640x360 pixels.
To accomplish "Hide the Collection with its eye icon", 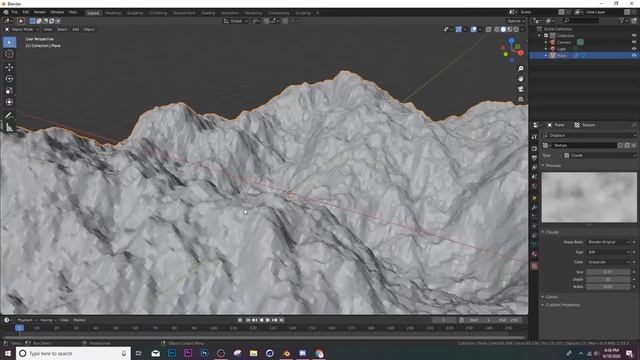I will tap(634, 36).
